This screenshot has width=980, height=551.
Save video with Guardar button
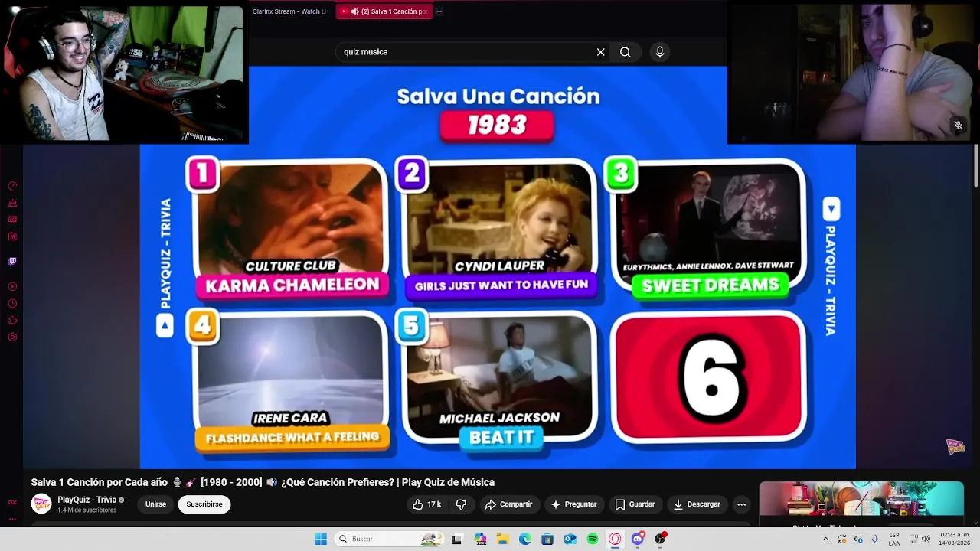635,504
